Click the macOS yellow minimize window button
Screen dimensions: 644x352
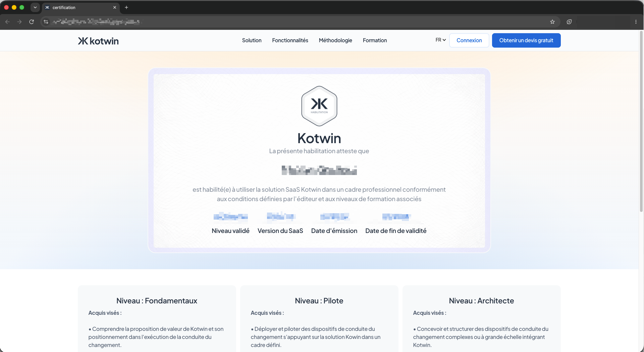coord(14,7)
